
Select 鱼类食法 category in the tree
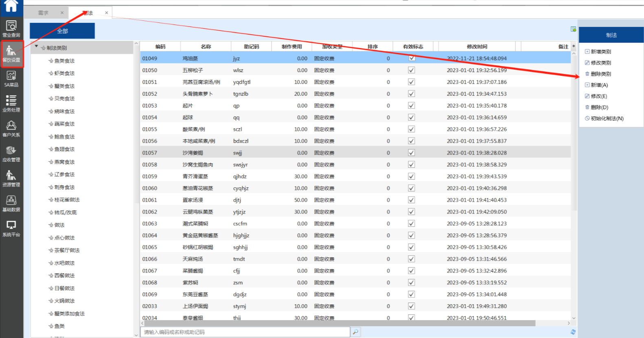[64, 61]
